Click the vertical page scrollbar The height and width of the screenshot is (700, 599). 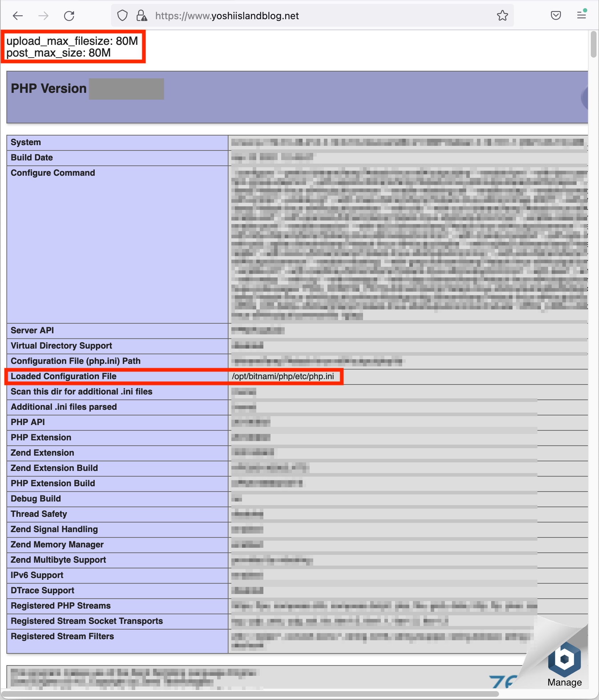[593, 44]
